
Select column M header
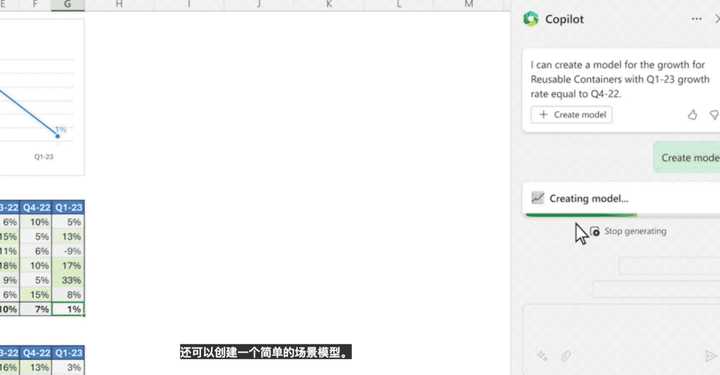pyautogui.click(x=468, y=5)
